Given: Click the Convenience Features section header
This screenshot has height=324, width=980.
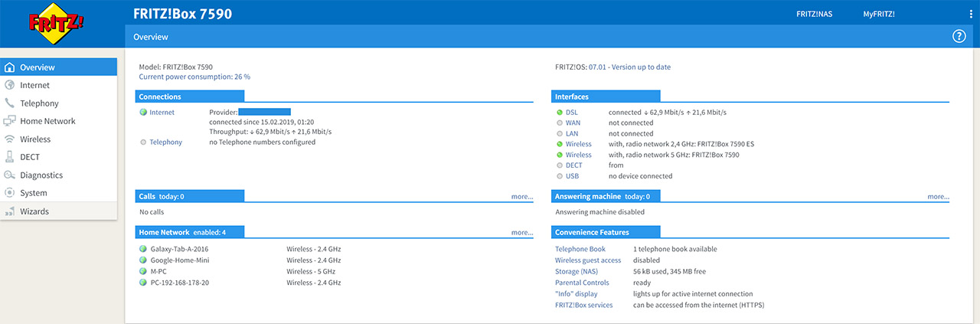Looking at the screenshot, I should tap(606, 232).
